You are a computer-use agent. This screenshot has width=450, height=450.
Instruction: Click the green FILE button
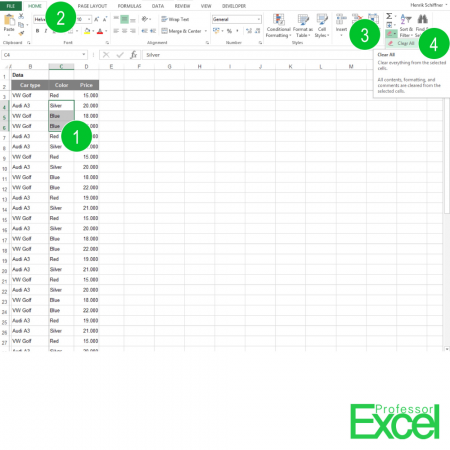11,6
